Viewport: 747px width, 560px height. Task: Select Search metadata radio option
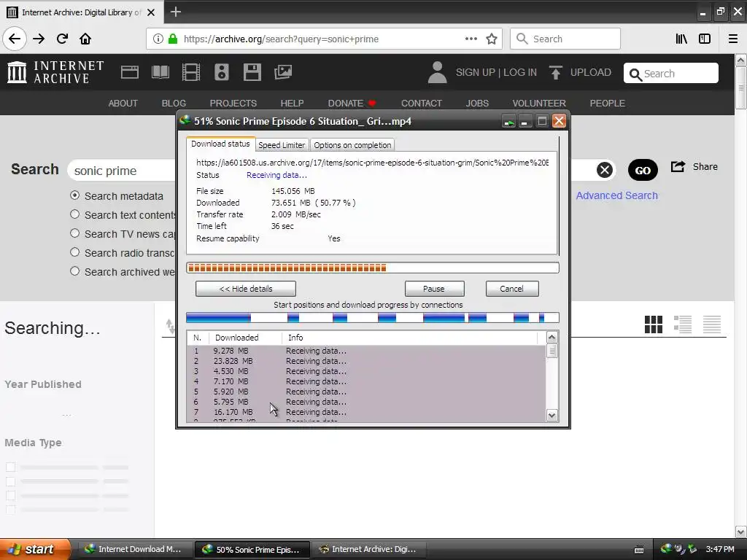75,195
